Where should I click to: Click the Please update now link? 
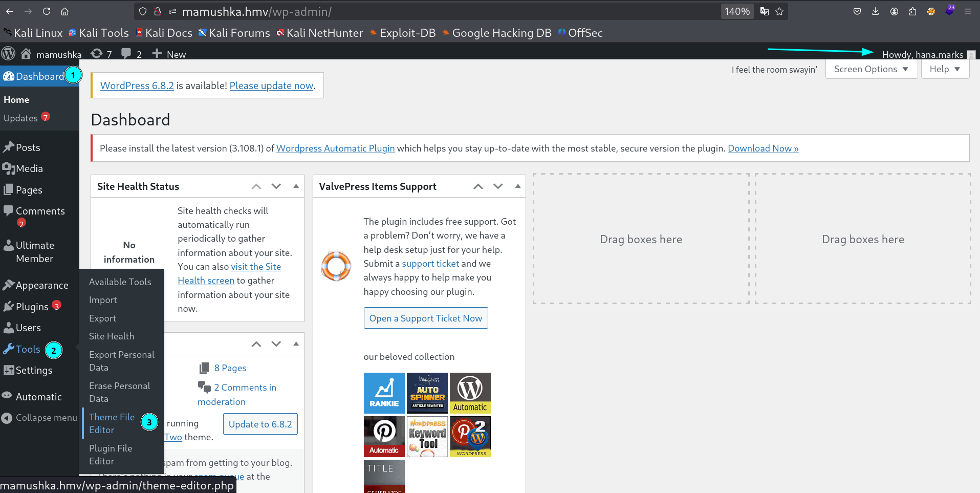[271, 85]
